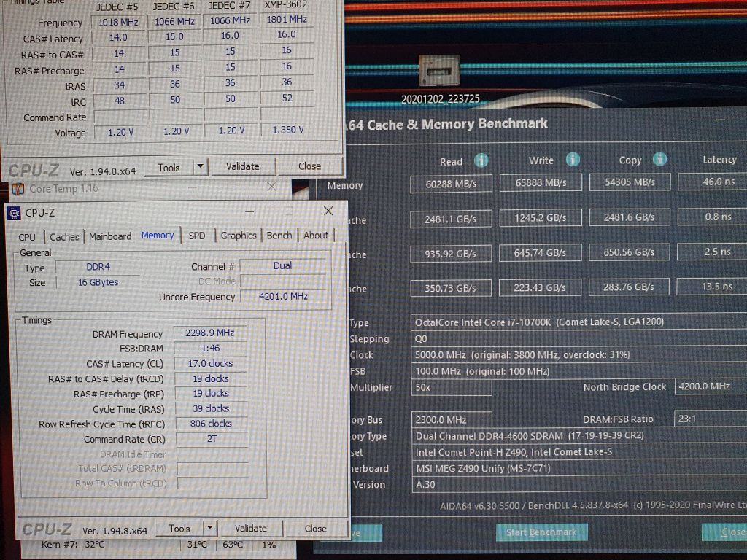The image size is (747, 560).
Task: Click the Channel # Dual value
Action: point(282,265)
